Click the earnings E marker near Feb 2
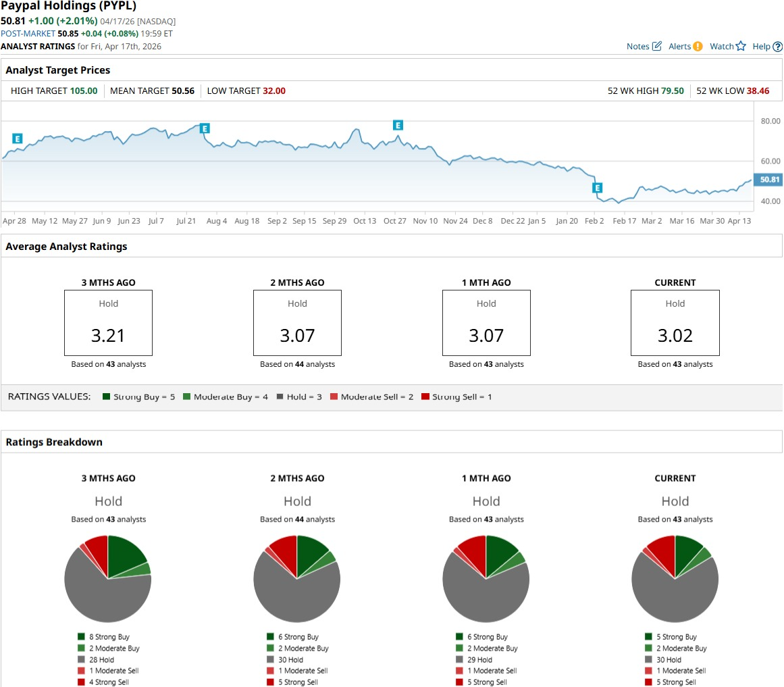 point(597,188)
